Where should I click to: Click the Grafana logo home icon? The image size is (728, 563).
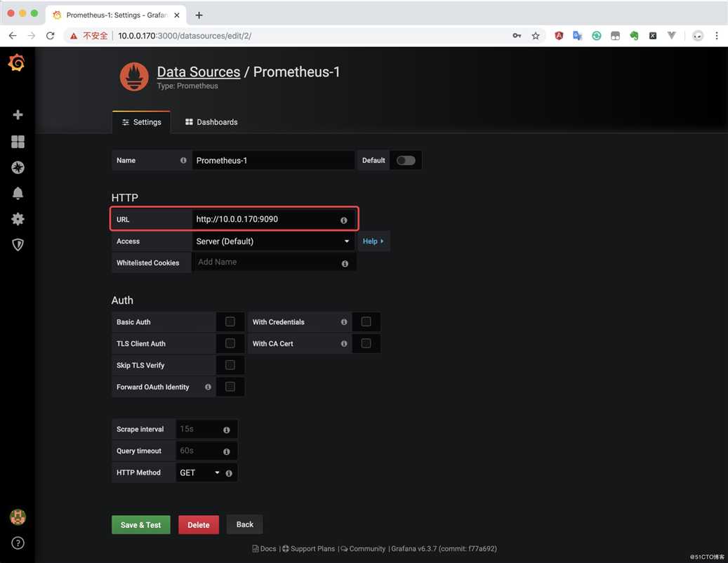click(17, 62)
